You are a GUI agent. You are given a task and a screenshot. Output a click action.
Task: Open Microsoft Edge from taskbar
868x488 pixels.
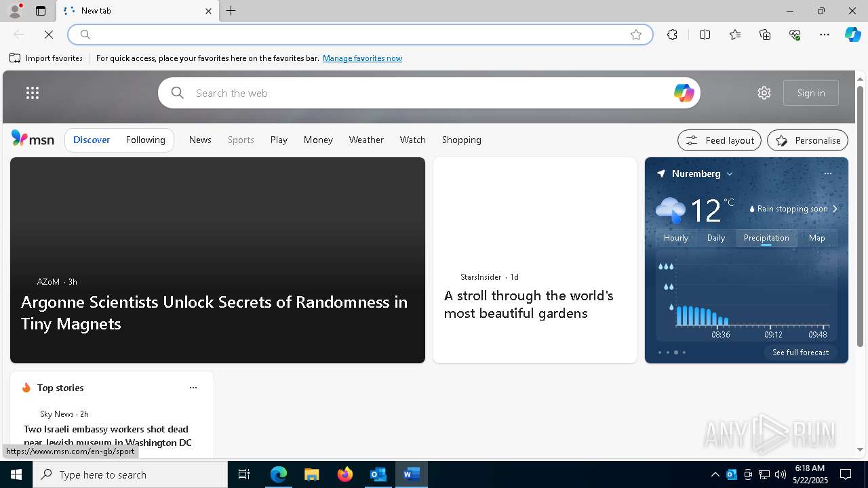pos(279,474)
